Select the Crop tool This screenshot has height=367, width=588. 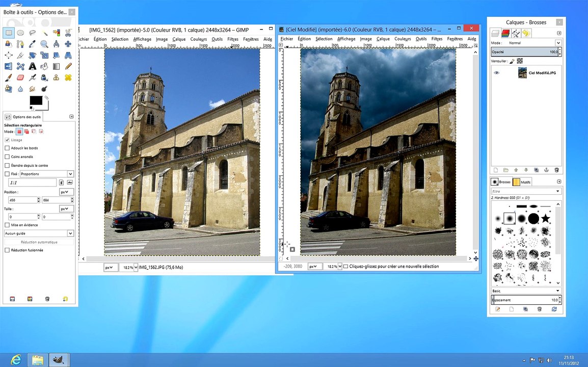point(20,55)
